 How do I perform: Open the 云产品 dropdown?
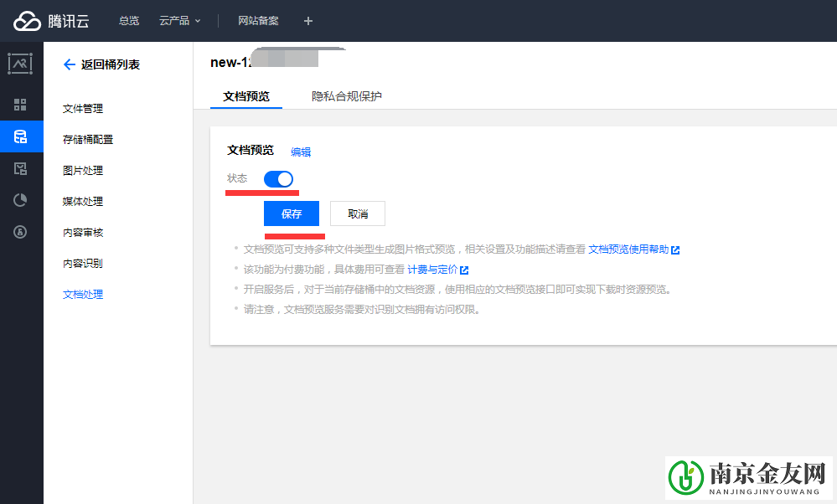178,21
